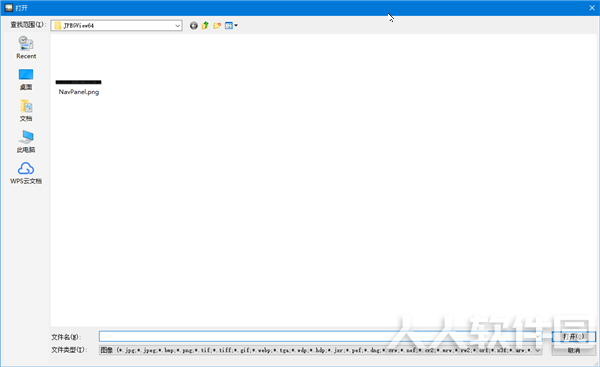The height and width of the screenshot is (367, 600).
Task: Close the 打开 dialog window
Action: [592, 8]
